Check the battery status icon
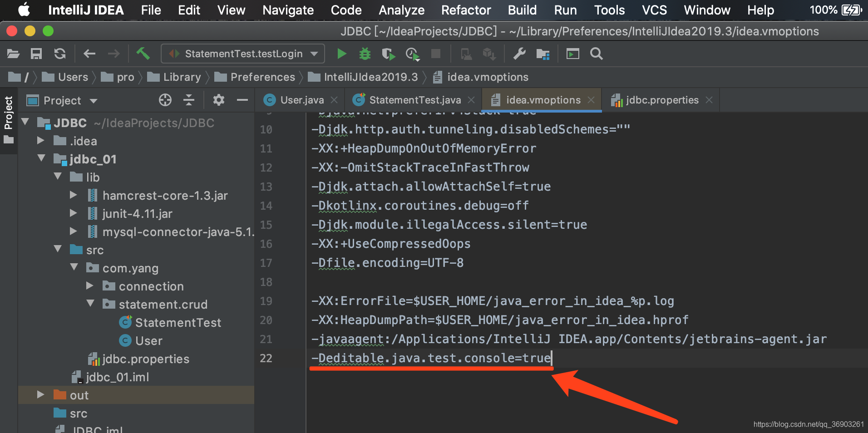The width and height of the screenshot is (868, 433). point(851,10)
